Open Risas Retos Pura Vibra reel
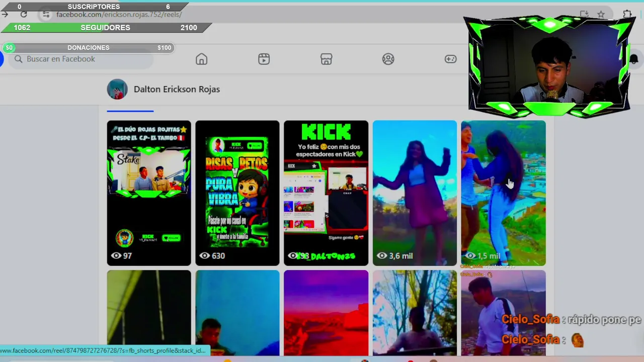Viewport: 644px width, 362px height. [237, 193]
